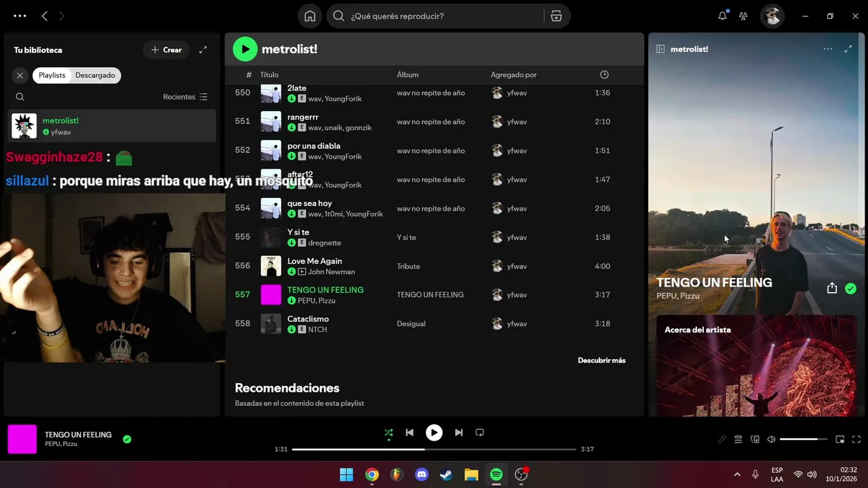Select the track Love Me Again
Image resolution: width=868 pixels, height=488 pixels.
(315, 261)
